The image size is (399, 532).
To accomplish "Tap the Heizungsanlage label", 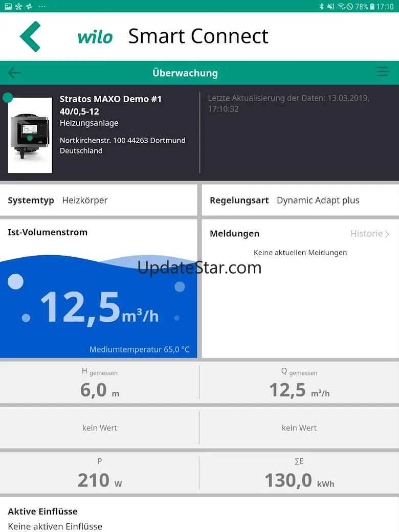I will click(x=89, y=123).
